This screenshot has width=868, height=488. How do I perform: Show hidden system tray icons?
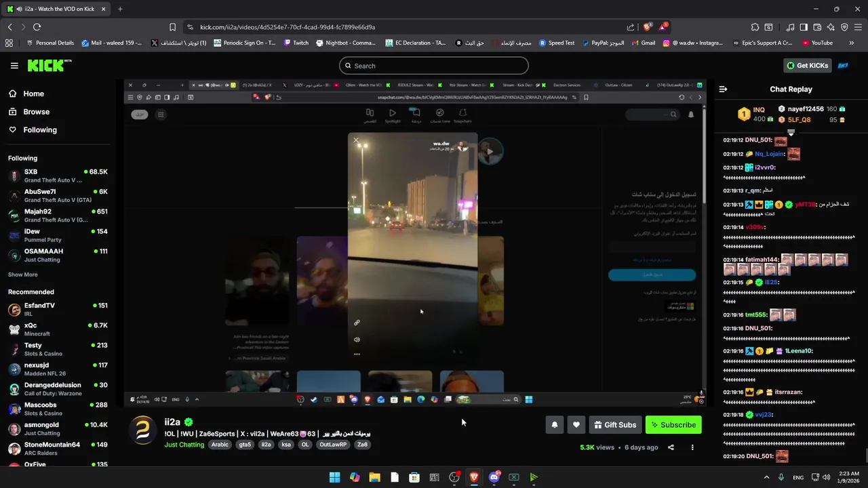pos(766,477)
